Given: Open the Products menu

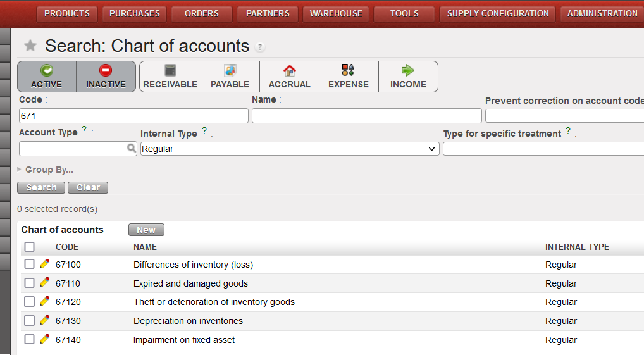Looking at the screenshot, I should [67, 13].
